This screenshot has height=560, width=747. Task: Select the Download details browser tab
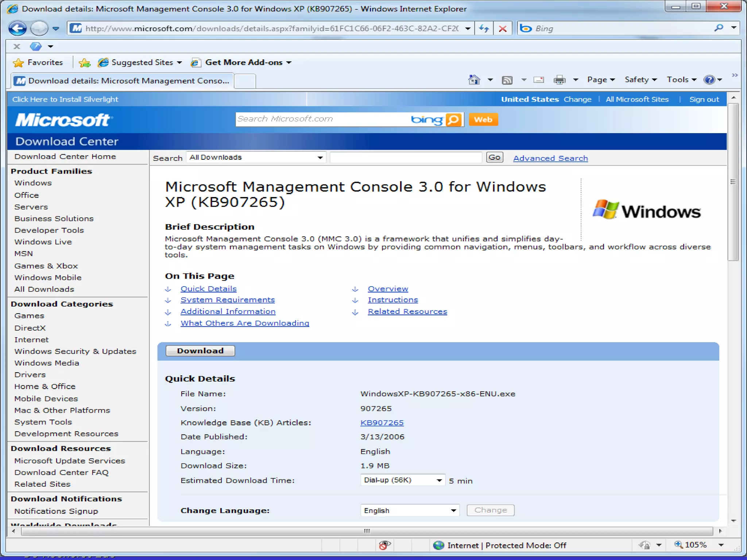pyautogui.click(x=122, y=81)
